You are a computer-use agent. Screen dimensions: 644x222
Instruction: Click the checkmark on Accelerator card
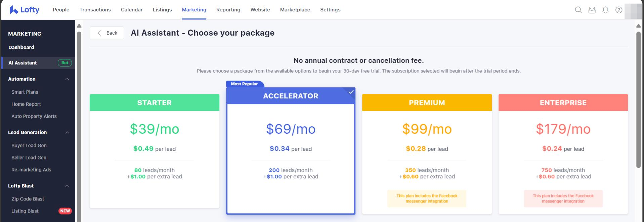coord(351,92)
